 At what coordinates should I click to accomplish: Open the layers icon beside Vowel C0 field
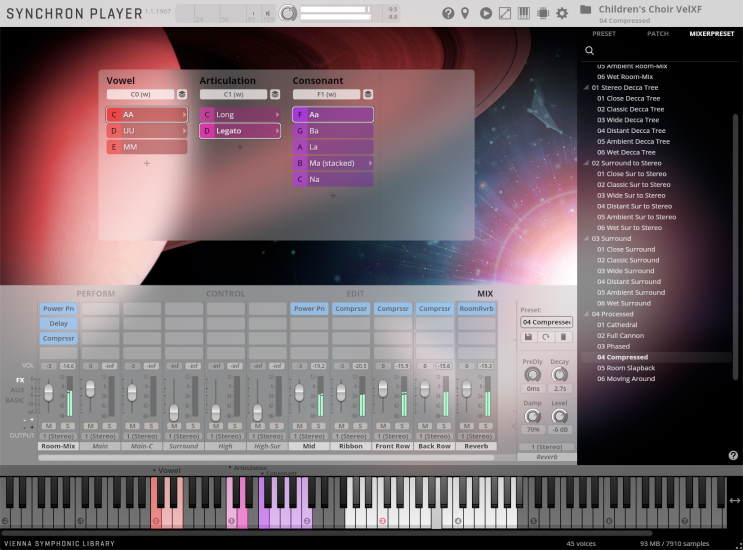182,94
